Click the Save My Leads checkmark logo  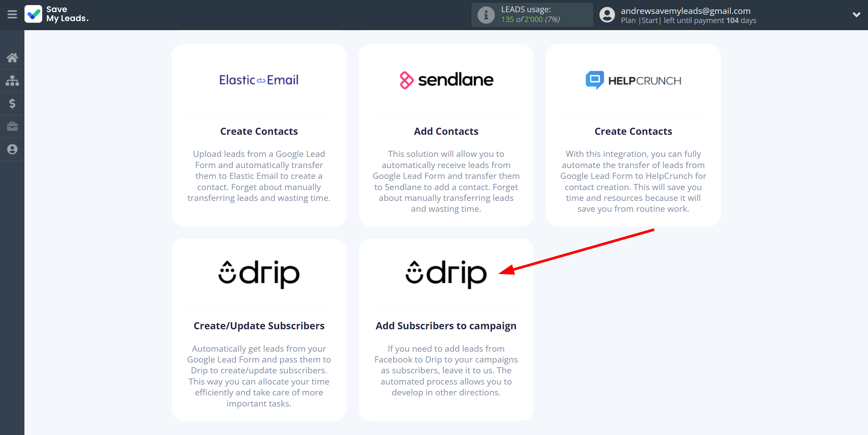[33, 14]
